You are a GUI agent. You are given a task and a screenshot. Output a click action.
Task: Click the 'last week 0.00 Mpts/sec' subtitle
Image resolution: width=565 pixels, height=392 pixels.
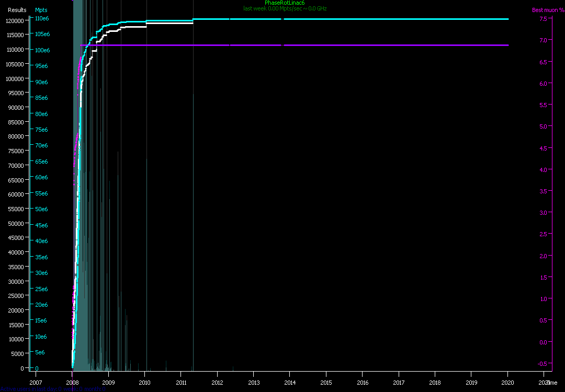[x=285, y=9]
